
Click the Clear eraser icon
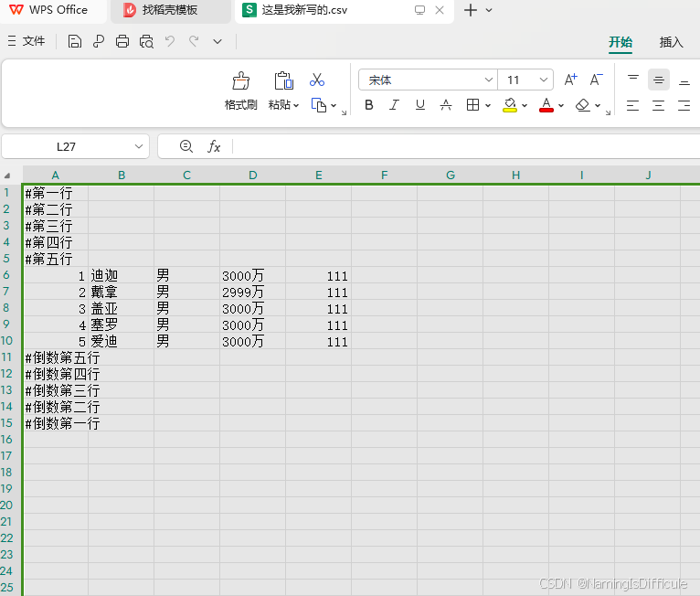pyautogui.click(x=583, y=105)
